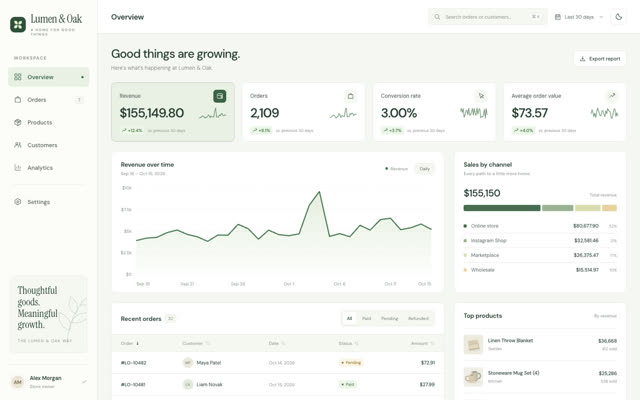
Task: Sort table by Customer column
Action: 196,343
